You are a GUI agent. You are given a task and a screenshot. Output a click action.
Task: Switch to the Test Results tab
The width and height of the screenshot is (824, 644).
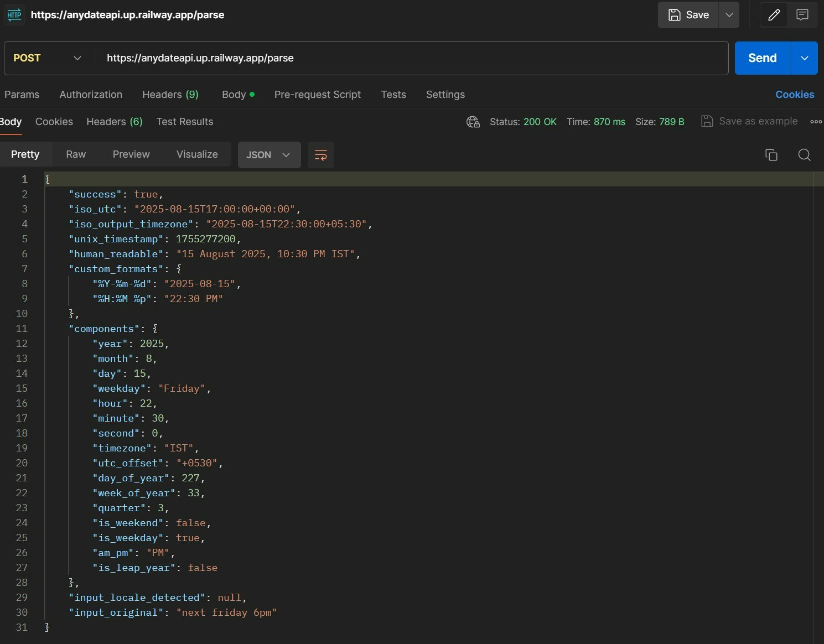tap(185, 122)
